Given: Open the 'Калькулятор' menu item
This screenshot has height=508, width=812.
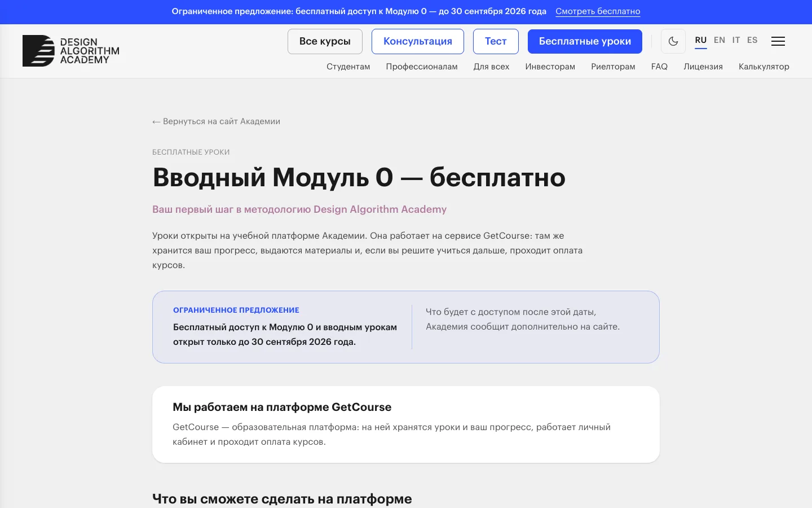Looking at the screenshot, I should (x=764, y=67).
